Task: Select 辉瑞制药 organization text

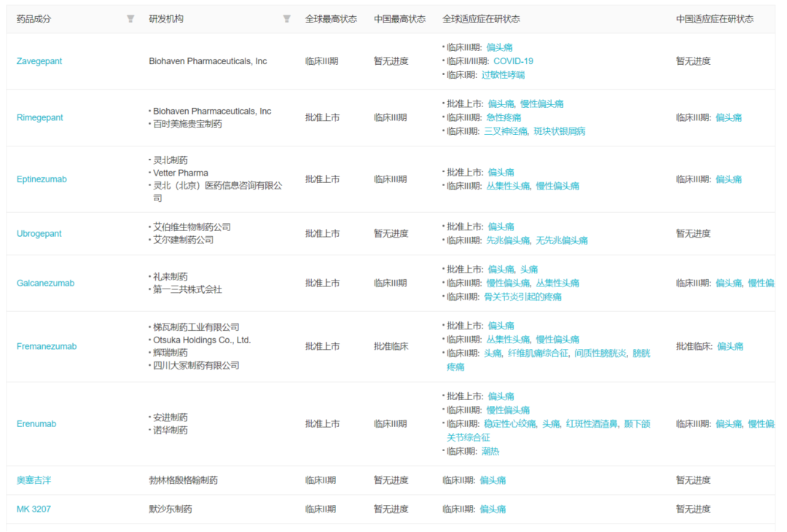Action: click(171, 353)
